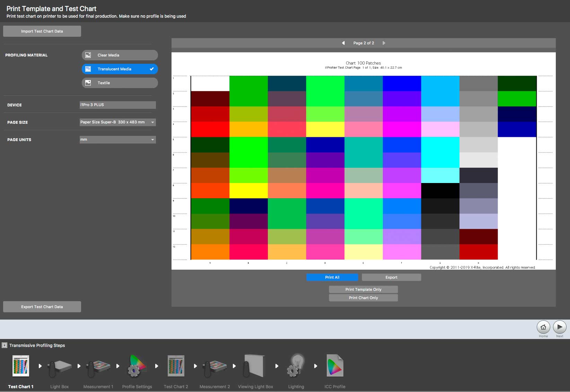Click the Print All button

[x=332, y=277]
